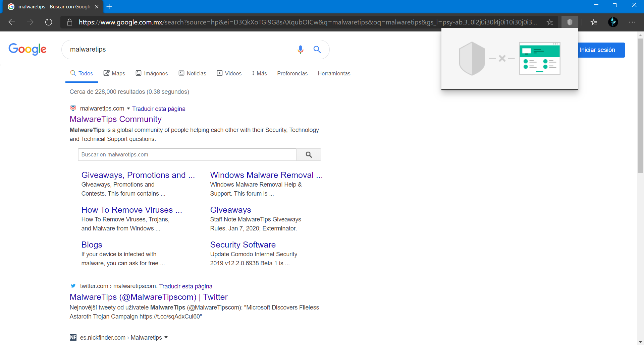The height and width of the screenshot is (345, 644).
Task: Click the browser back arrow
Action: tap(12, 22)
